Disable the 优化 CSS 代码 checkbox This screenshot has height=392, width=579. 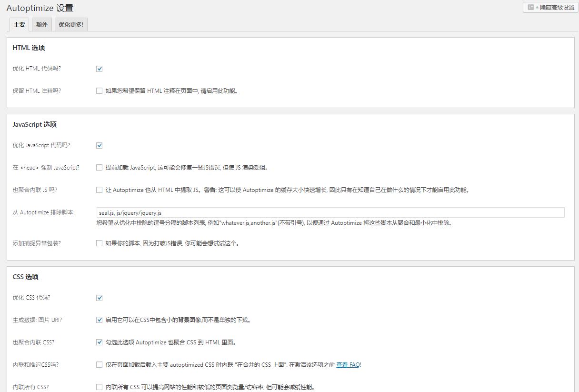coord(99,297)
